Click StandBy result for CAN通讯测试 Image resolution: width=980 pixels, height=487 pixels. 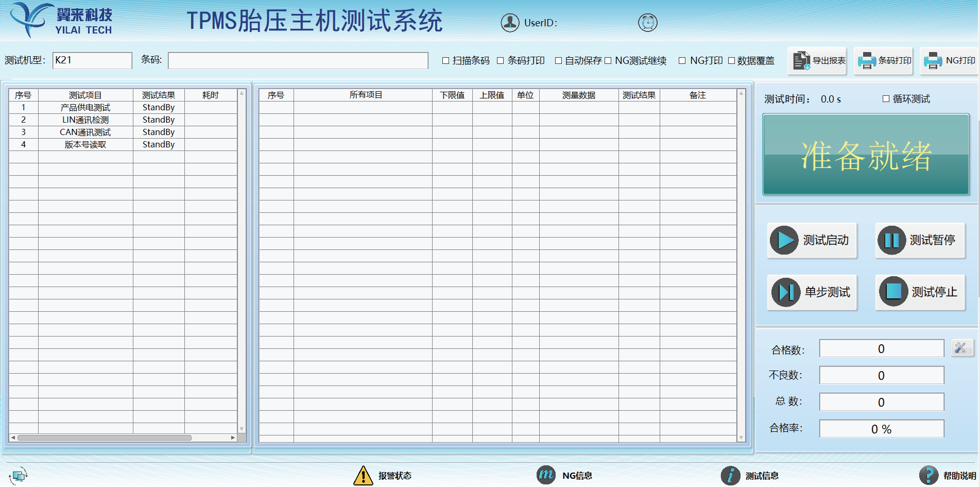point(159,132)
